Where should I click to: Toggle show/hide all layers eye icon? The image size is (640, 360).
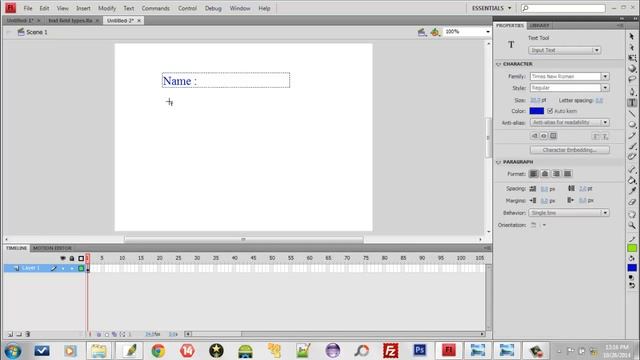coord(63,258)
